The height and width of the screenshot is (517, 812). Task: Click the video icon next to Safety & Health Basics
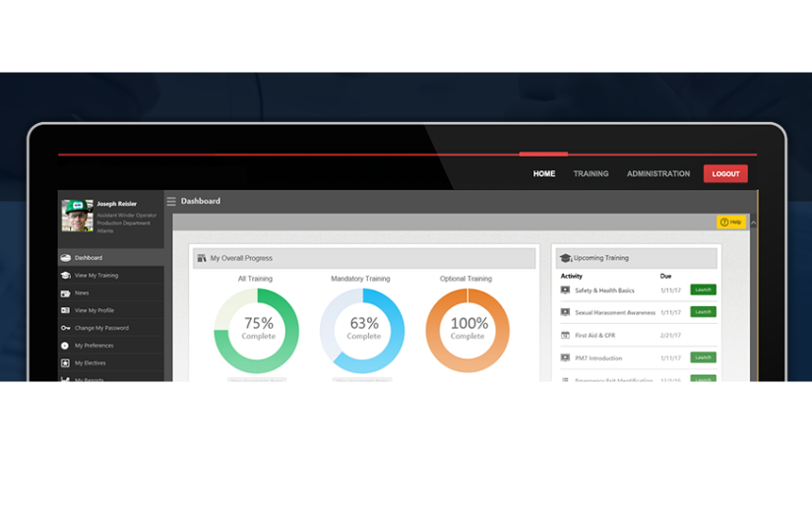(x=566, y=291)
